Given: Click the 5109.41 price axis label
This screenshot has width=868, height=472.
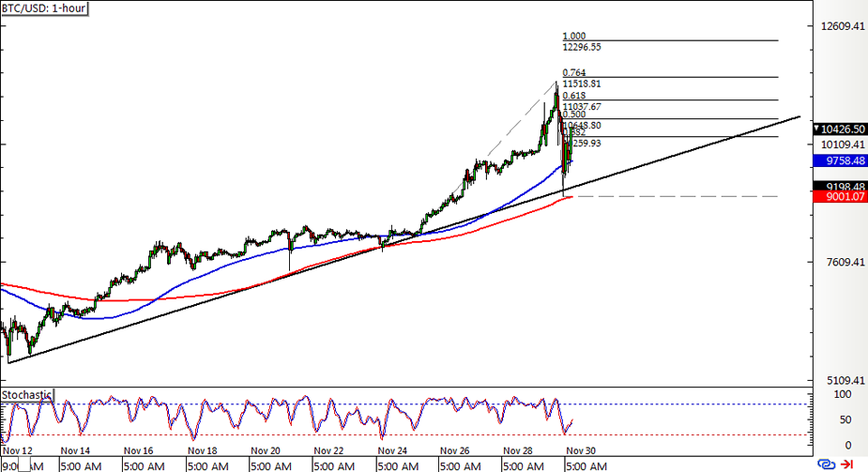Looking at the screenshot, I should click(845, 380).
